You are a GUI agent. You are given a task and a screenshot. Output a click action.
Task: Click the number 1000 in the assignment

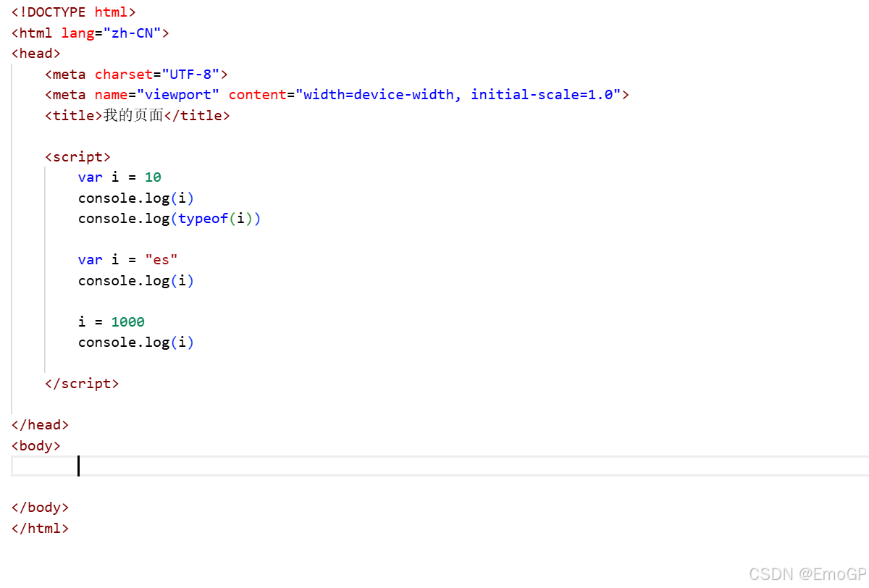pyautogui.click(x=127, y=322)
